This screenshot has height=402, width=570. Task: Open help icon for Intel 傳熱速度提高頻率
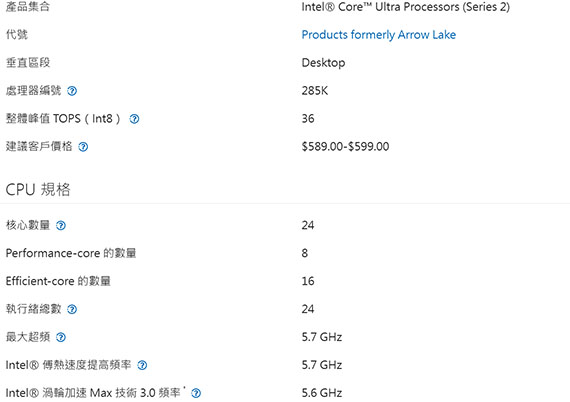142,365
